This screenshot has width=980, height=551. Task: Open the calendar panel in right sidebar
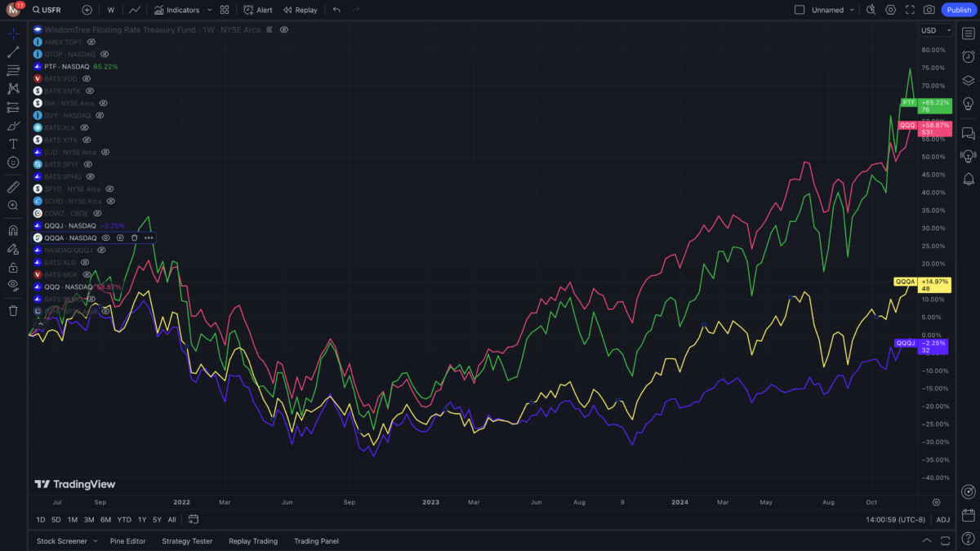(969, 515)
